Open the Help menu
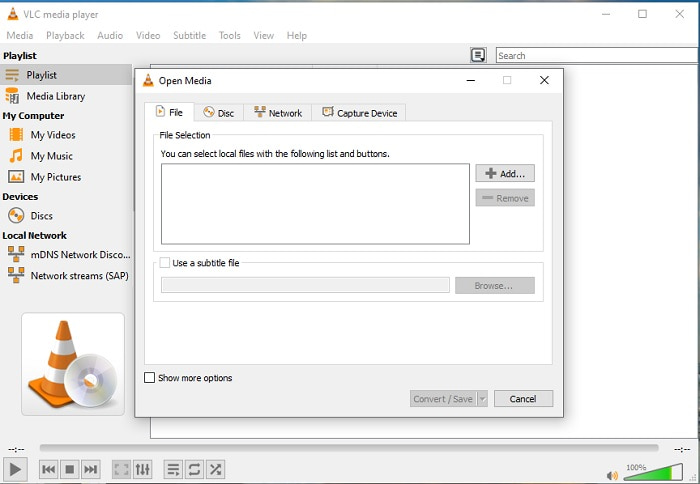Screen dimensions: 700x484 pos(296,35)
